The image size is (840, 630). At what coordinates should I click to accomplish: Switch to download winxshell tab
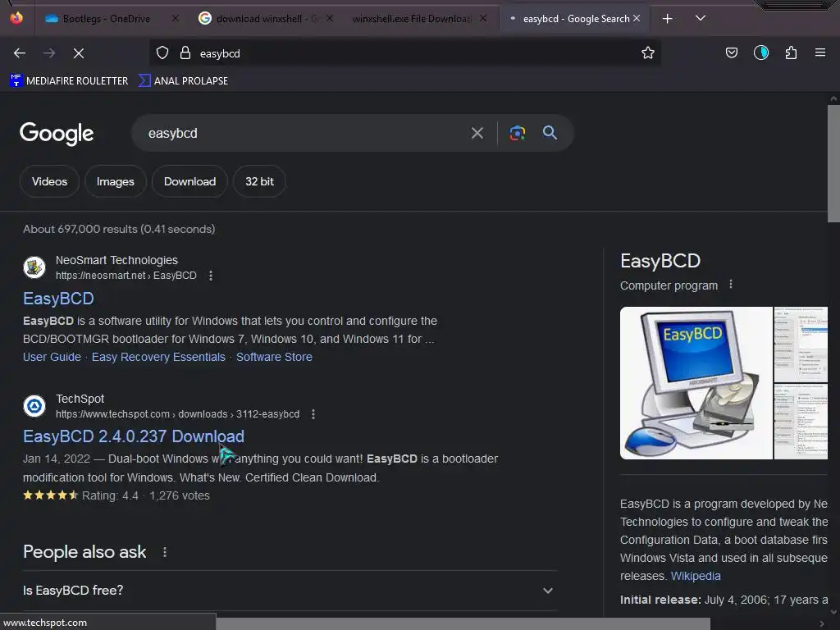(x=258, y=19)
